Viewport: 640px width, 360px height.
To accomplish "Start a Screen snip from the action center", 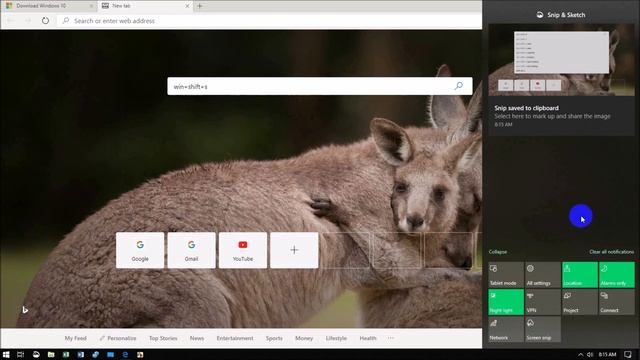I will point(542,329).
